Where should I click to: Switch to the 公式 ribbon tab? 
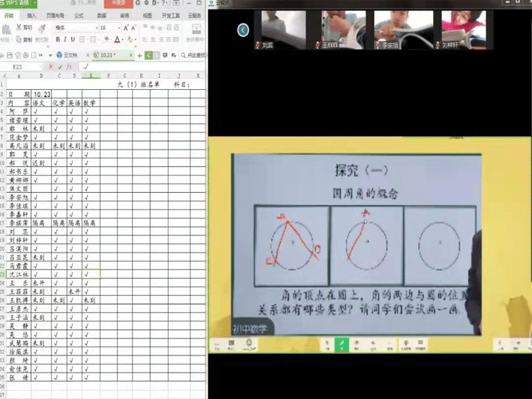(78, 15)
